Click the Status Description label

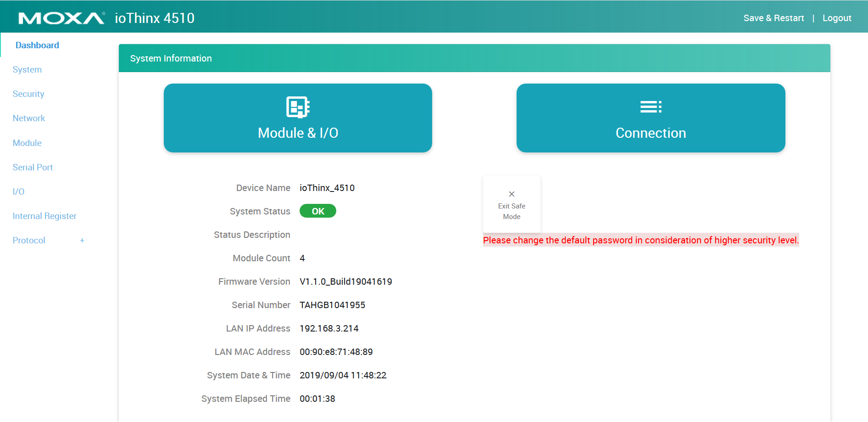click(252, 235)
